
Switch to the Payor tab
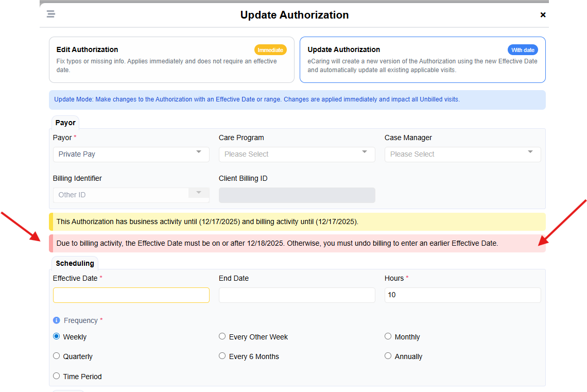(x=65, y=123)
